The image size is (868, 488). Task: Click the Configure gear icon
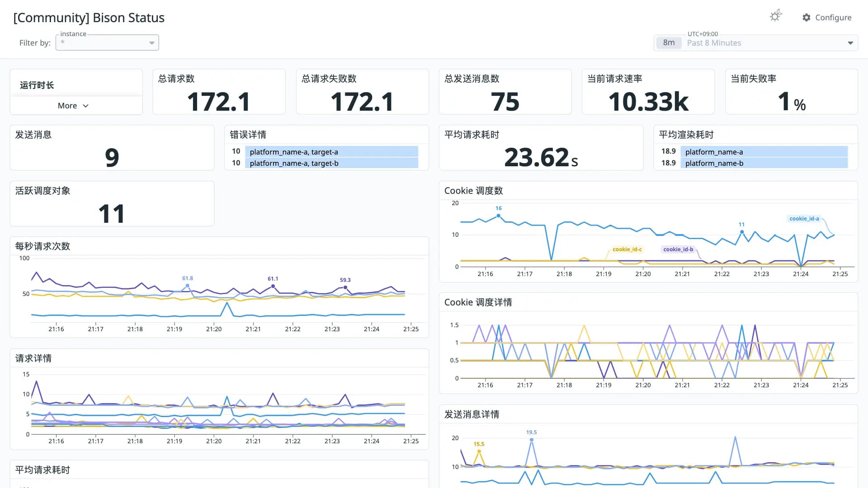click(x=807, y=17)
